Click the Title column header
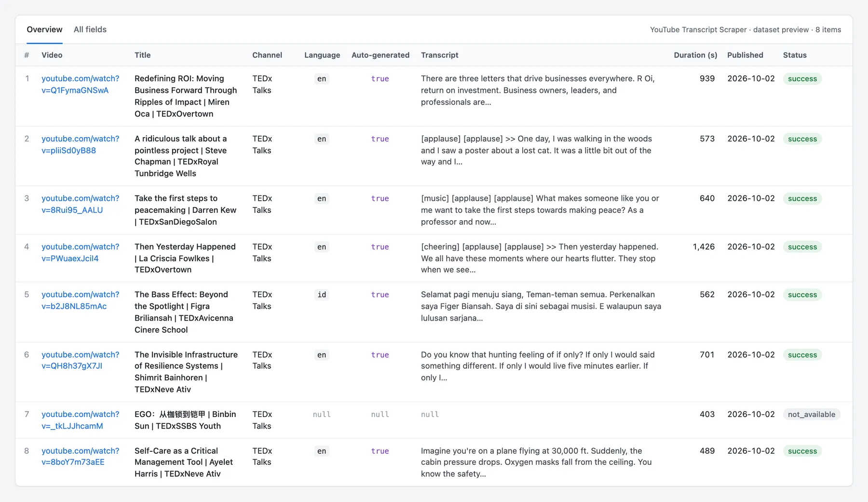This screenshot has height=502, width=868. tap(143, 55)
